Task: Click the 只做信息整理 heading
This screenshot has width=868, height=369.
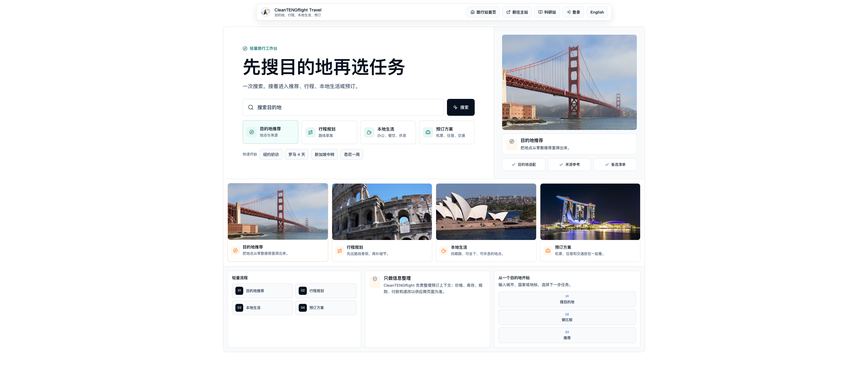Action: point(397,278)
